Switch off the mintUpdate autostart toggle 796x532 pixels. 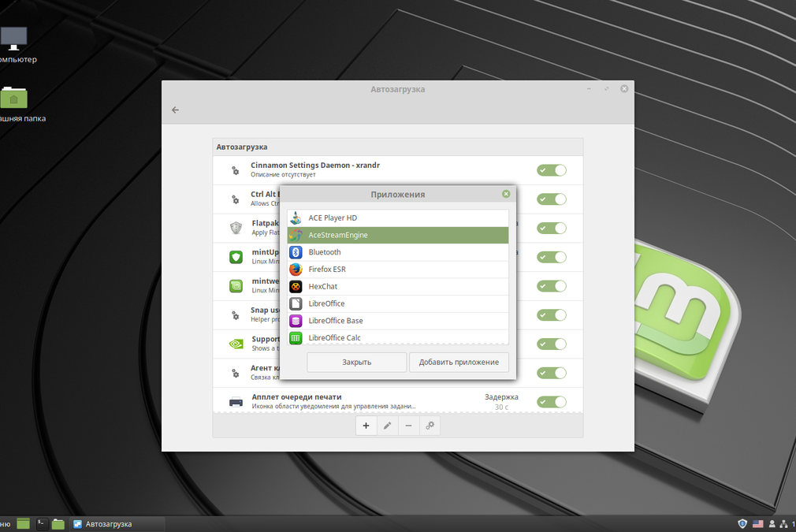552,258
